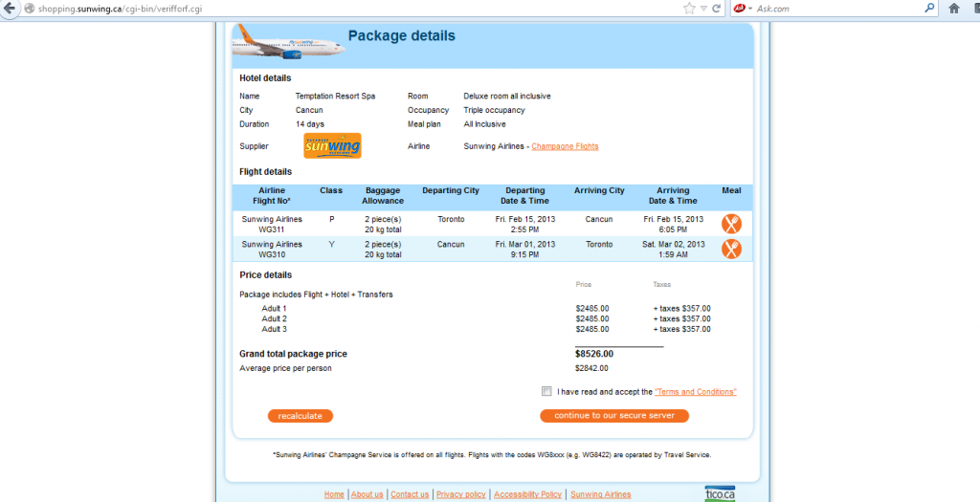Image resolution: width=980 pixels, height=502 pixels.
Task: Click the Flight details section heading
Action: point(266,172)
